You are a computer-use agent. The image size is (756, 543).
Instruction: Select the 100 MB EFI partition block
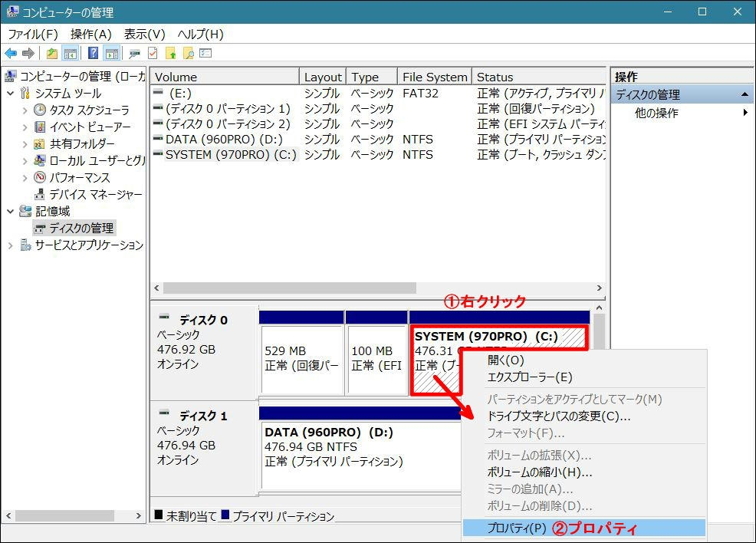click(377, 360)
